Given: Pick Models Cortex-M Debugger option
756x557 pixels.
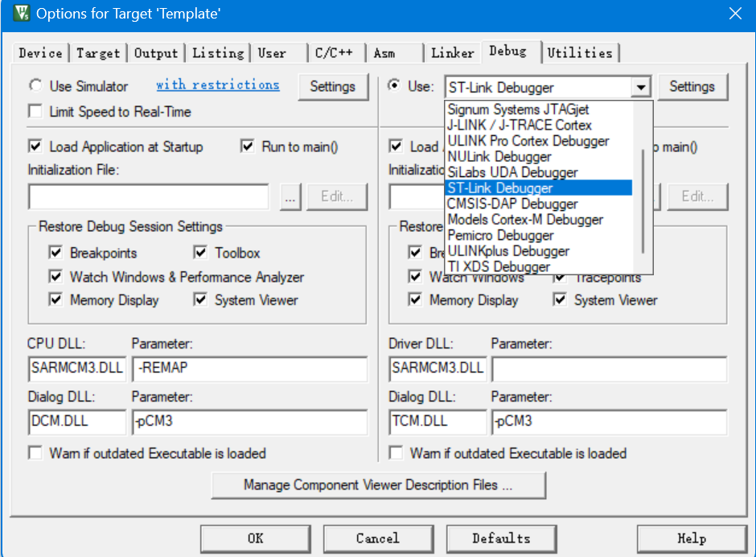Looking at the screenshot, I should pyautogui.click(x=539, y=220).
